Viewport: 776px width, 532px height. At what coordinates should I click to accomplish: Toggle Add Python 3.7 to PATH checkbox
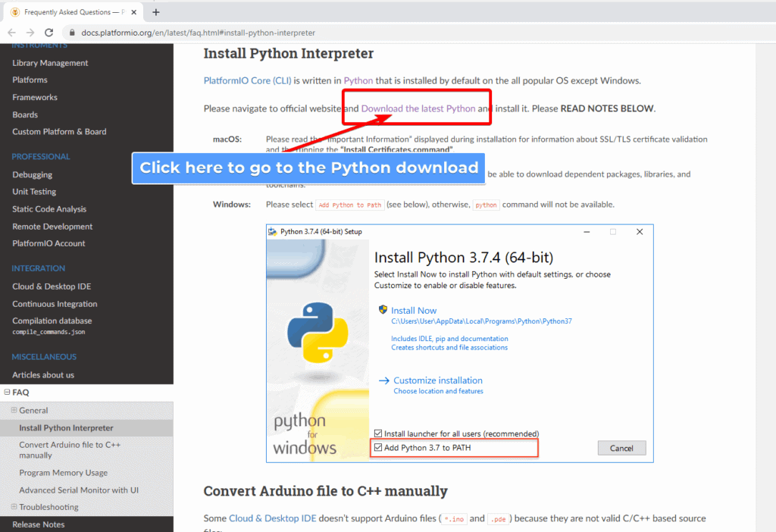pos(378,447)
